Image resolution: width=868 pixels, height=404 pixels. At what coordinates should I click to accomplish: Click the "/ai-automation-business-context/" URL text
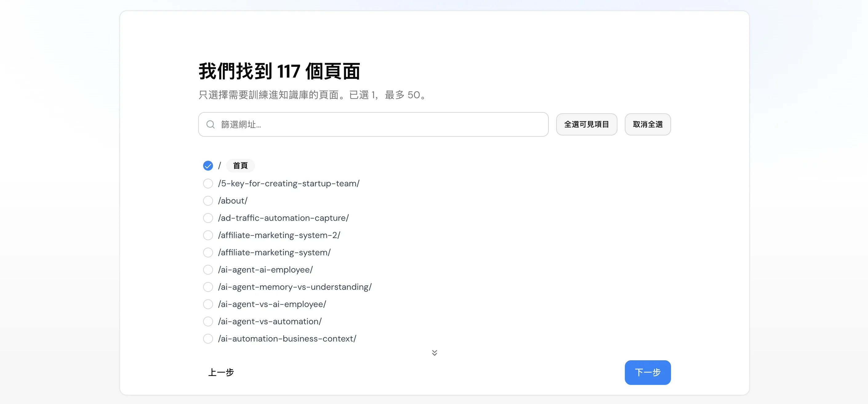point(287,339)
